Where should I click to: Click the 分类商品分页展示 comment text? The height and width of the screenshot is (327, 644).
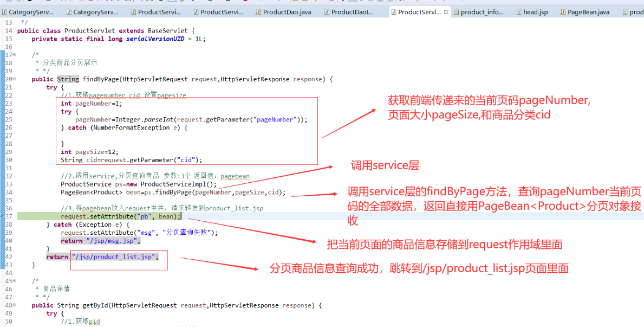pos(70,63)
